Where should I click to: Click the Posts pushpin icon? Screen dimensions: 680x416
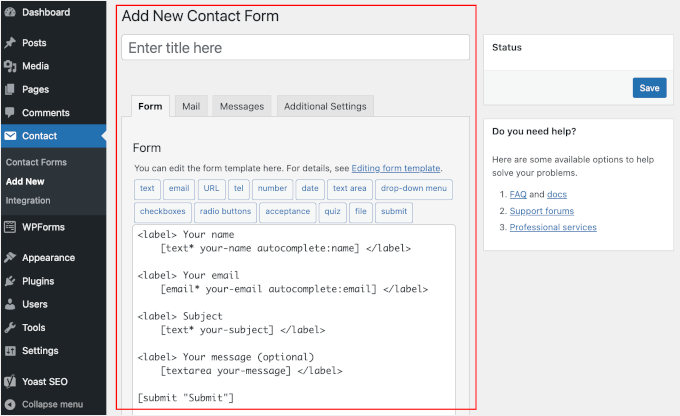[10, 43]
